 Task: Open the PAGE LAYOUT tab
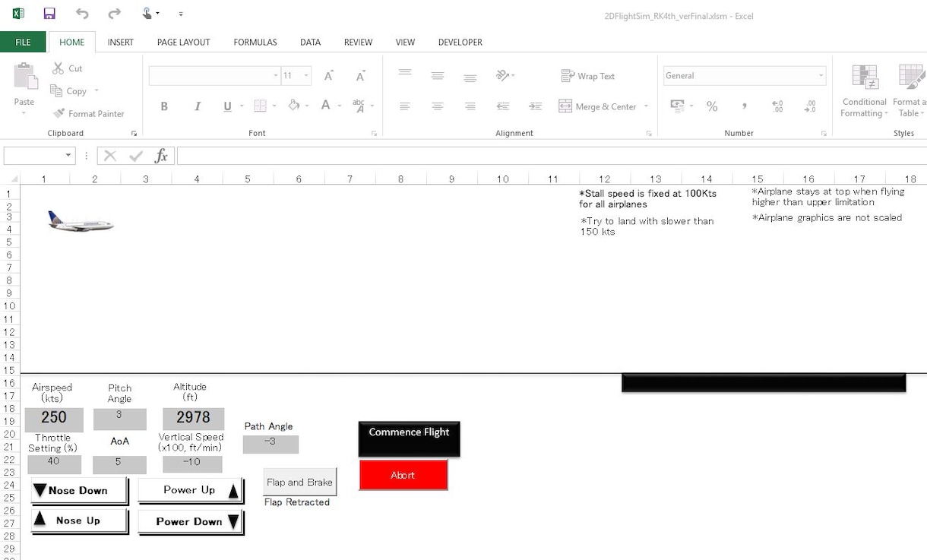coord(184,43)
